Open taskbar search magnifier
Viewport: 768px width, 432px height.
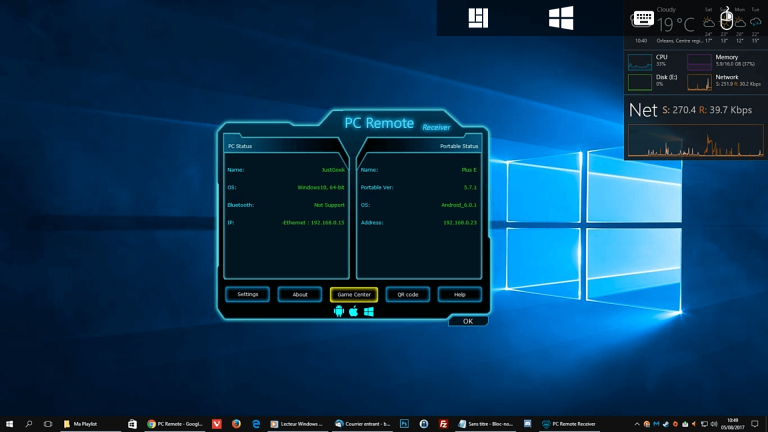pos(28,424)
